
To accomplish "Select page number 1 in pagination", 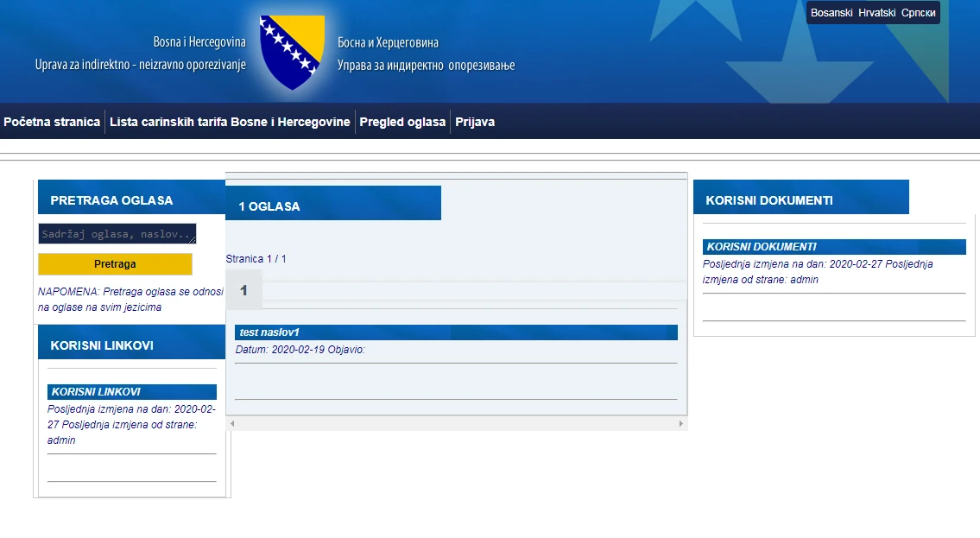I will pos(243,290).
